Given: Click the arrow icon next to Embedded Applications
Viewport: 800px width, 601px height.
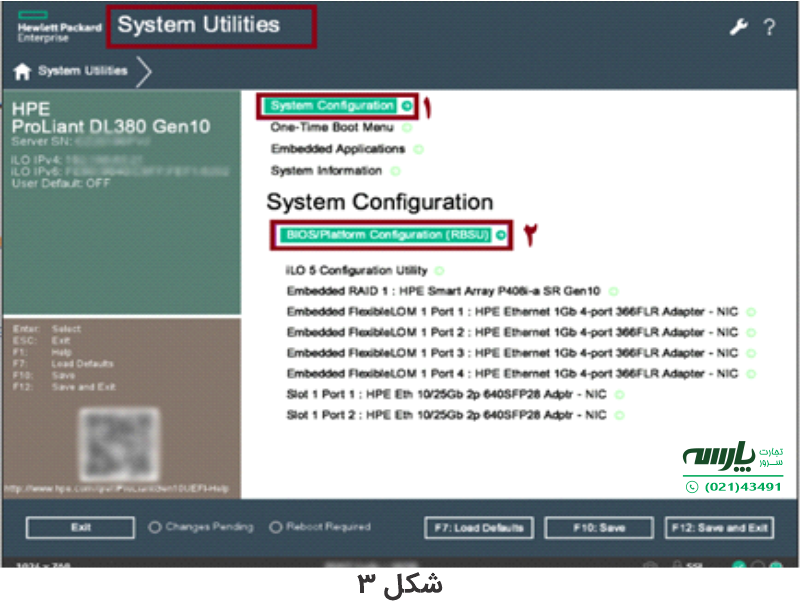Looking at the screenshot, I should coord(418,149).
